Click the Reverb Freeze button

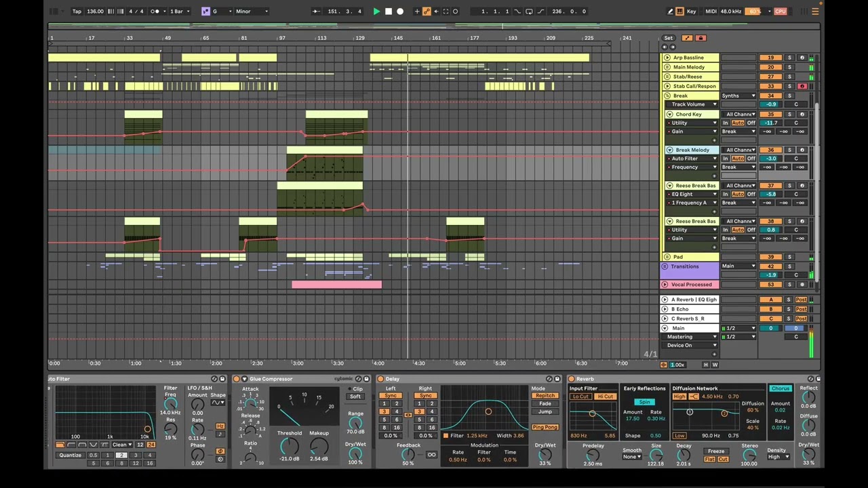click(716, 451)
